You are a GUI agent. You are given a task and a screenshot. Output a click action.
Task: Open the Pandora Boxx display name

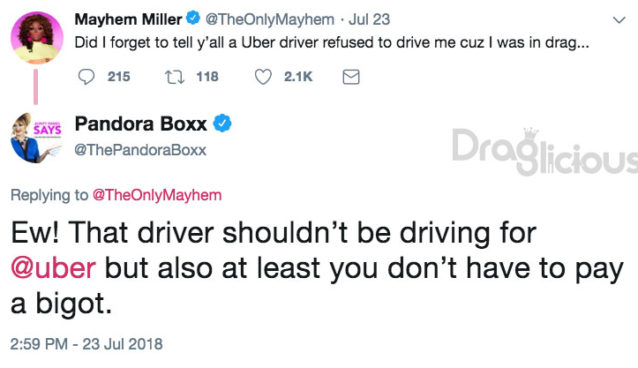point(141,124)
